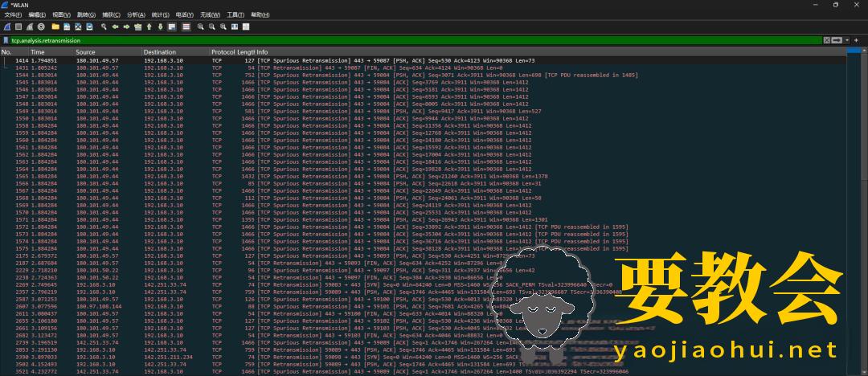Image resolution: width=868 pixels, height=376 pixels.
Task: Toggle auto-scroll during live capture
Action: click(x=172, y=27)
